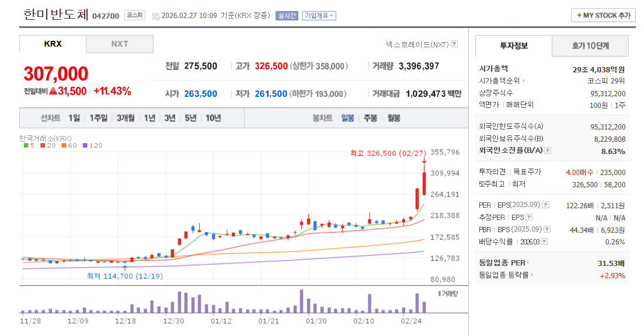The height and width of the screenshot is (336, 644).
Task: Click the 코스피 market badge
Action: pyautogui.click(x=135, y=16)
